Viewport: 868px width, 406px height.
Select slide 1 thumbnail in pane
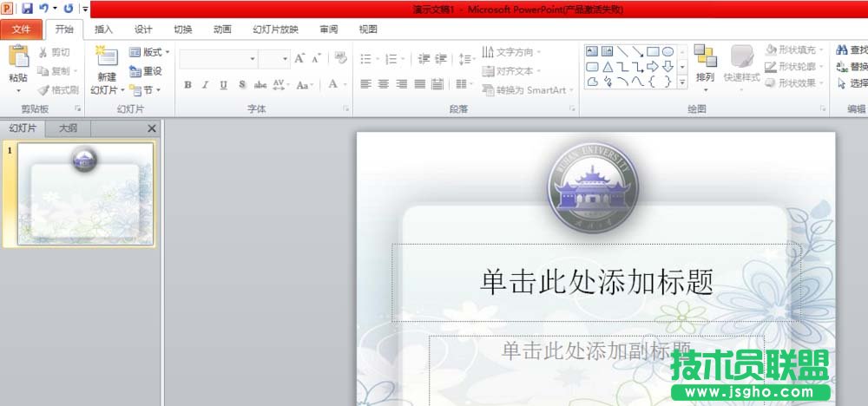pos(85,193)
